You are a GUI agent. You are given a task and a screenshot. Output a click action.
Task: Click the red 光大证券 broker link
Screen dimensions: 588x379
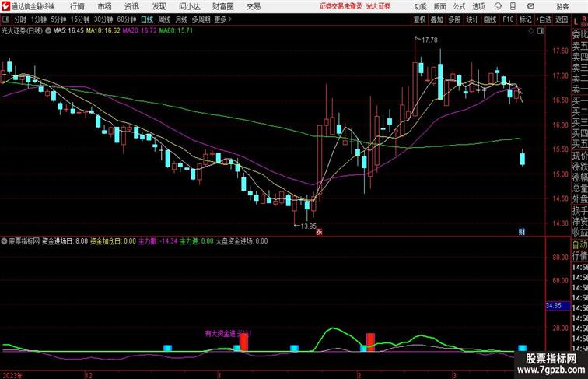point(378,6)
